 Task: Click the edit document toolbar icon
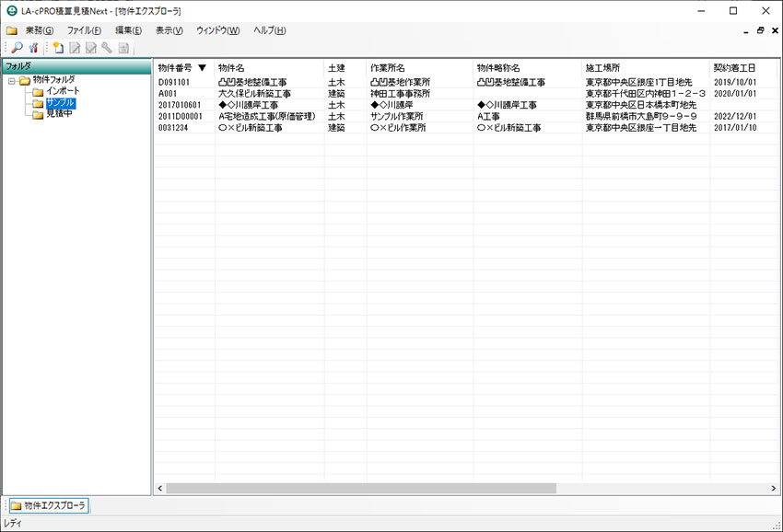[76, 47]
